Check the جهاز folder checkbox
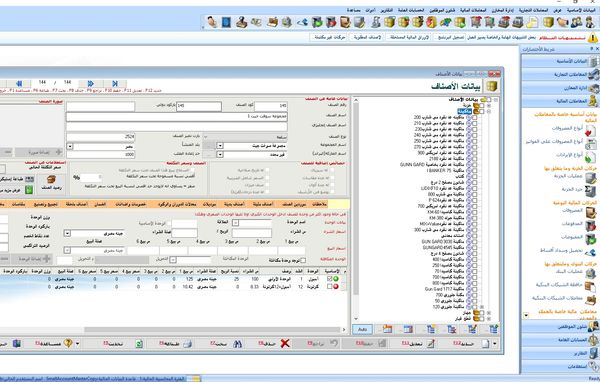Viewport: 600px width, 382px height. [x=482, y=313]
